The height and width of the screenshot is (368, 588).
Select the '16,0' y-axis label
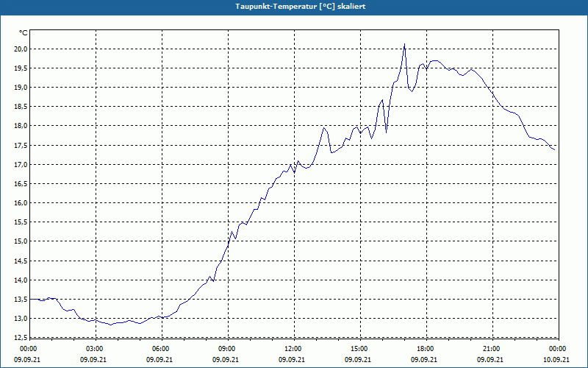point(21,203)
